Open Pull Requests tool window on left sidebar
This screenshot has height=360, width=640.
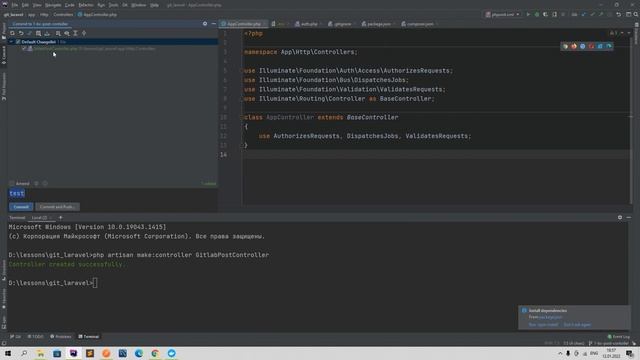point(4,87)
